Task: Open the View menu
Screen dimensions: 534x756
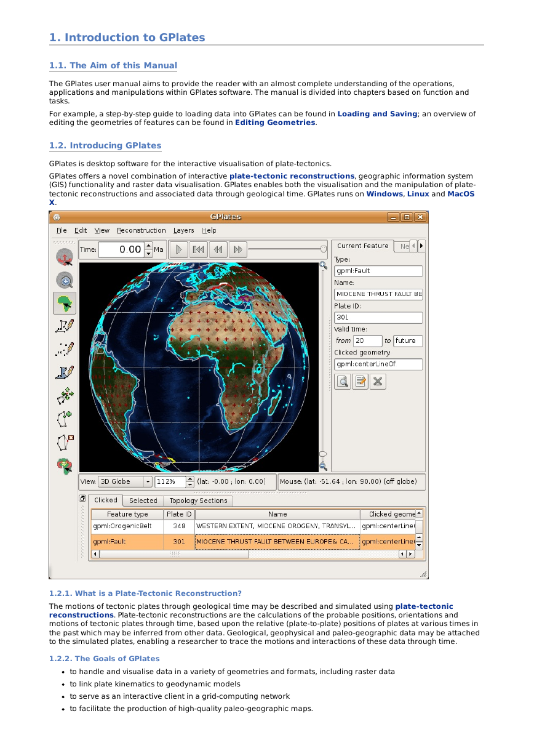Action: [102, 230]
